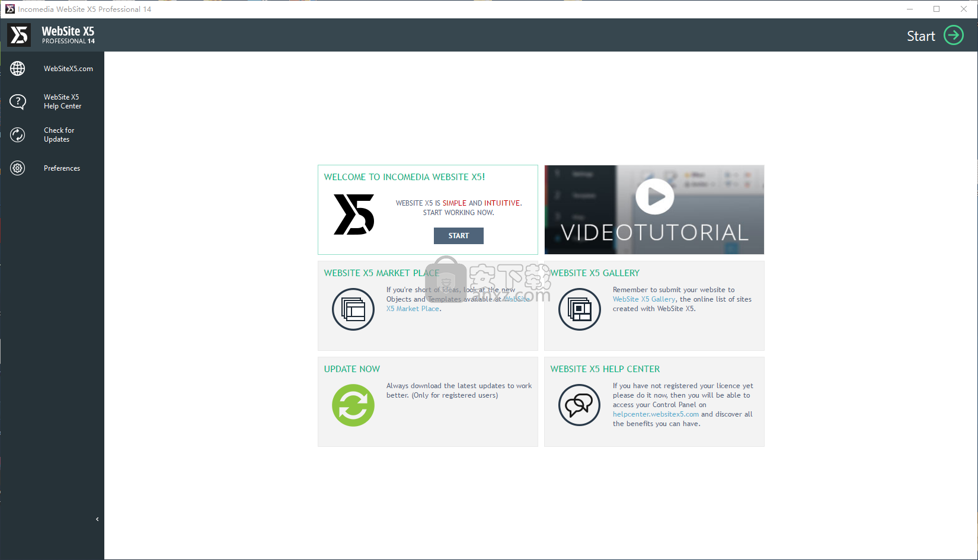This screenshot has height=560, width=978.
Task: Click the WebSite X5 logo in header
Action: click(x=52, y=35)
